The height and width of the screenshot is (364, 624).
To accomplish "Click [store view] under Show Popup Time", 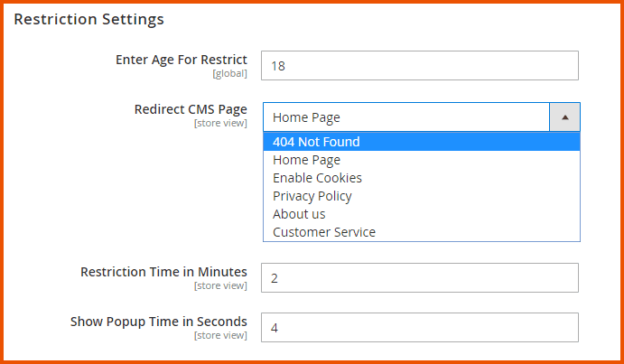I will point(220,335).
